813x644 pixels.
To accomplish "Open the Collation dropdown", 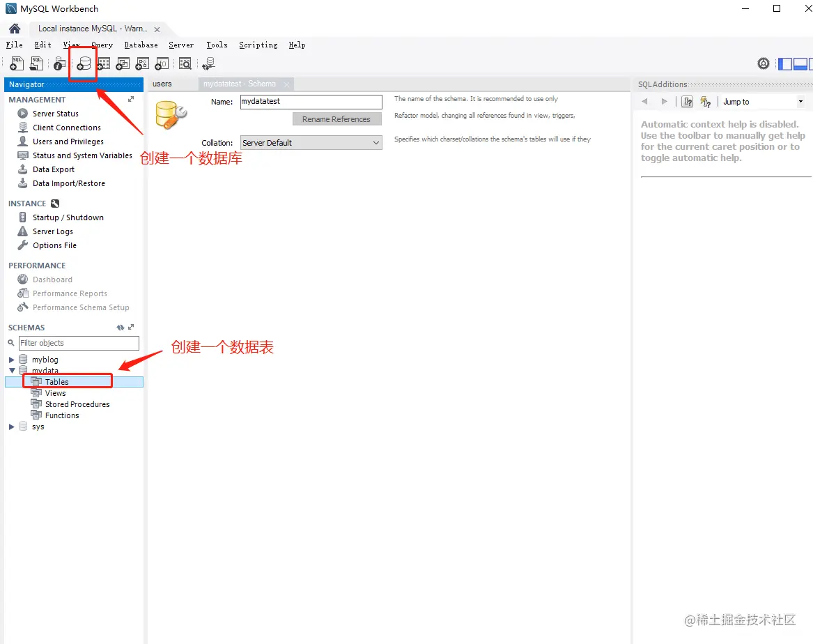I will [311, 143].
